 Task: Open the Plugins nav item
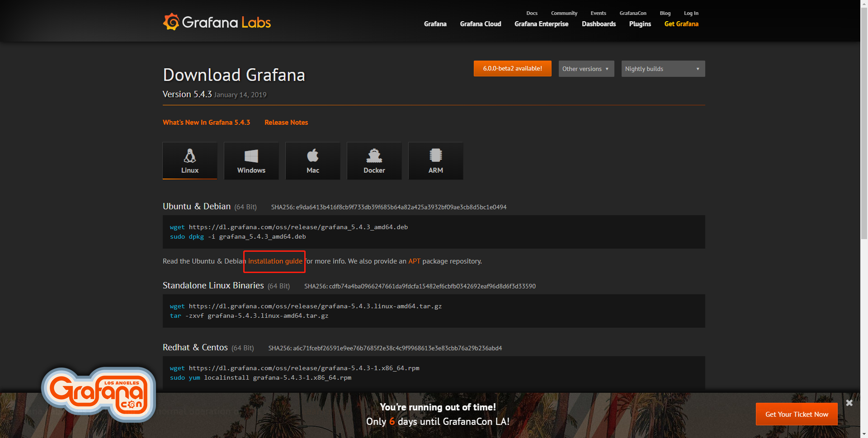point(640,24)
